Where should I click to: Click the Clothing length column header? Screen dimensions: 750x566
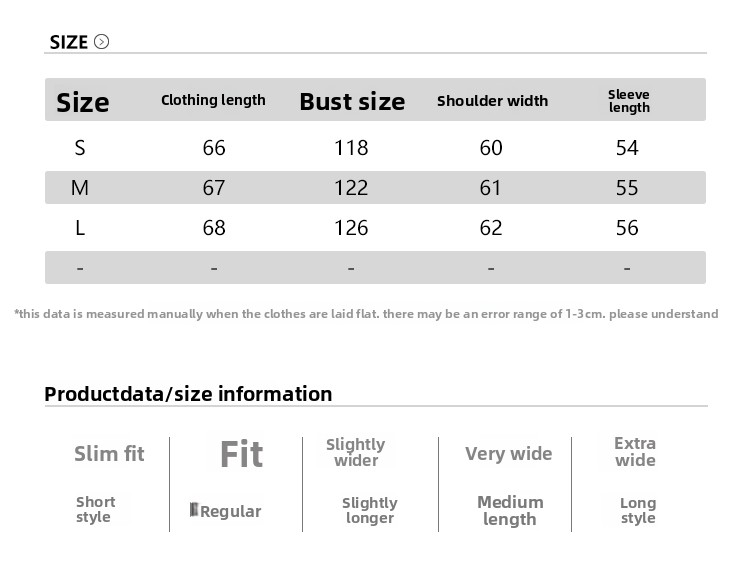point(213,100)
